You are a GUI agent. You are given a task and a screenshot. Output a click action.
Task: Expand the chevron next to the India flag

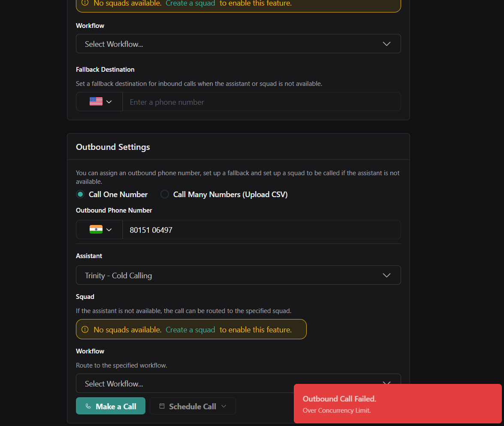coord(109,230)
